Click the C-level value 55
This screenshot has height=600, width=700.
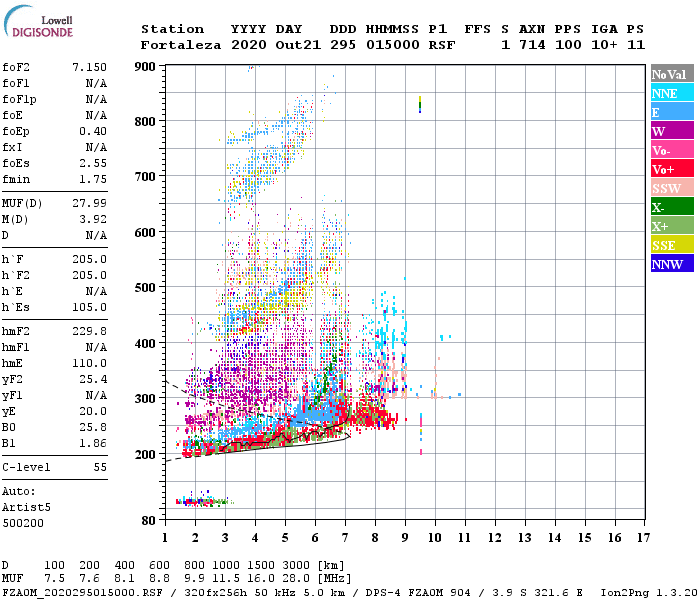[100, 467]
